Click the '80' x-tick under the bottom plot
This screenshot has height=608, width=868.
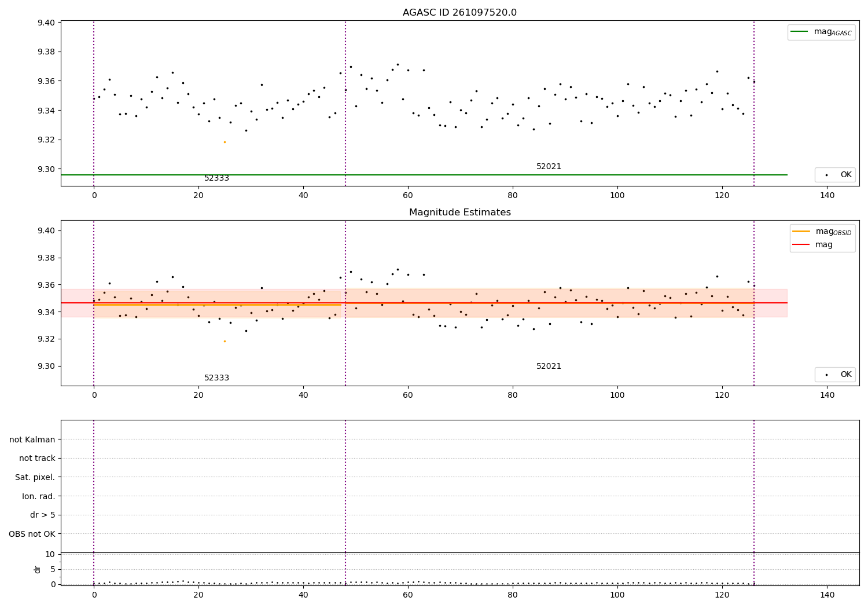point(513,595)
